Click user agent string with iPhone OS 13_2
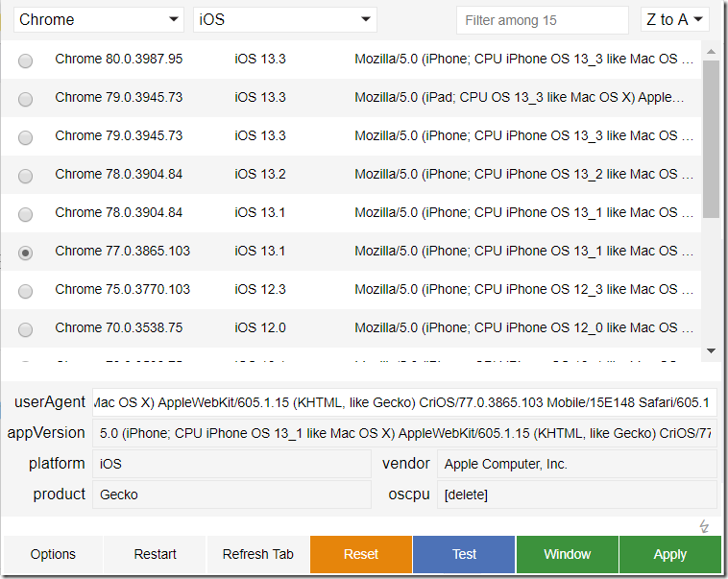 click(523, 174)
